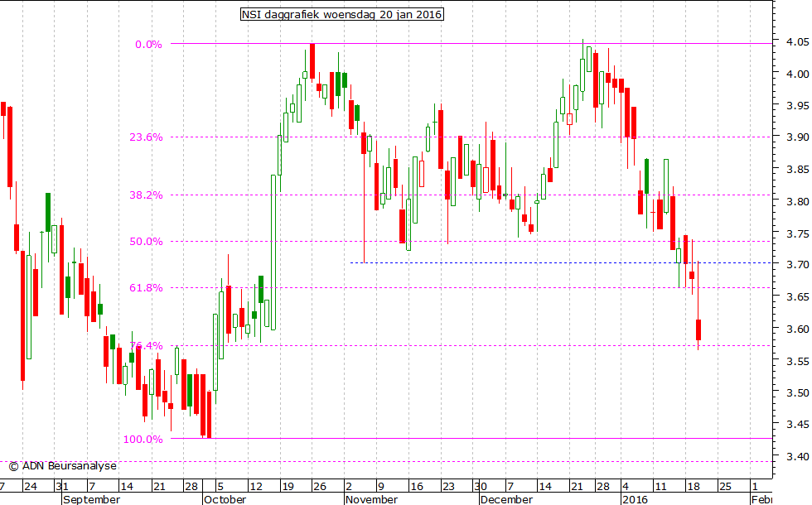Click the '2016' year label
Image resolution: width=812 pixels, height=505 pixels.
tap(635, 499)
